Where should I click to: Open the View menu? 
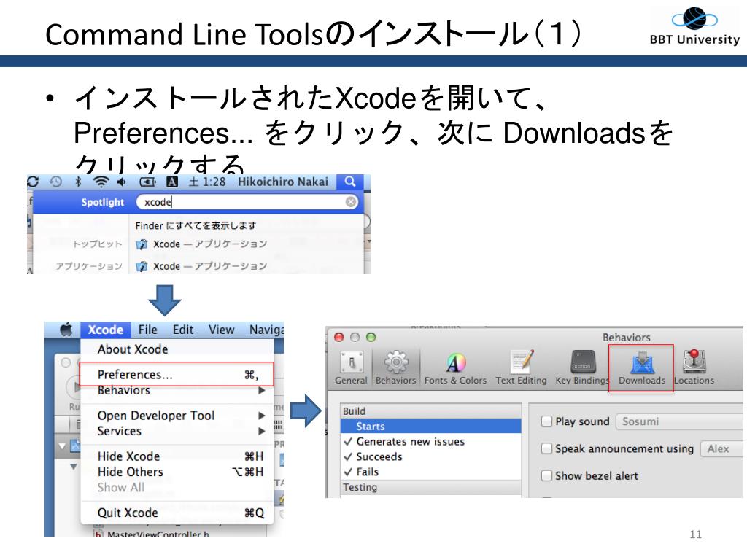[222, 330]
